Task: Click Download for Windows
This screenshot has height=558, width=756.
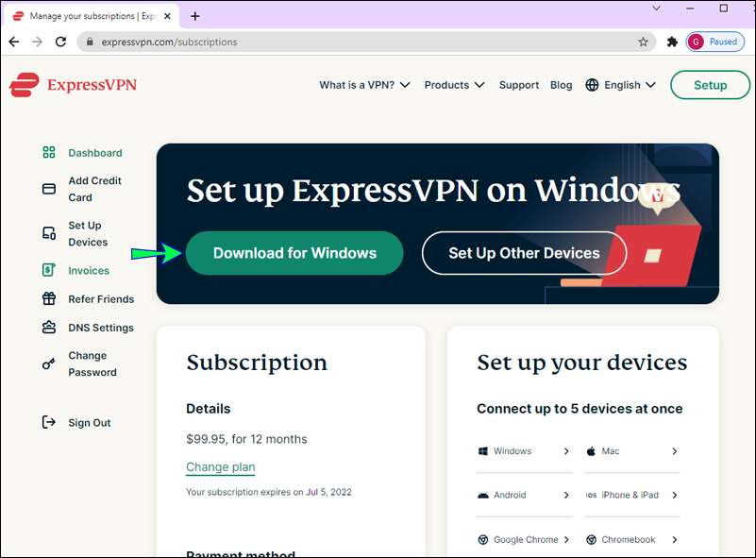Action: [294, 253]
